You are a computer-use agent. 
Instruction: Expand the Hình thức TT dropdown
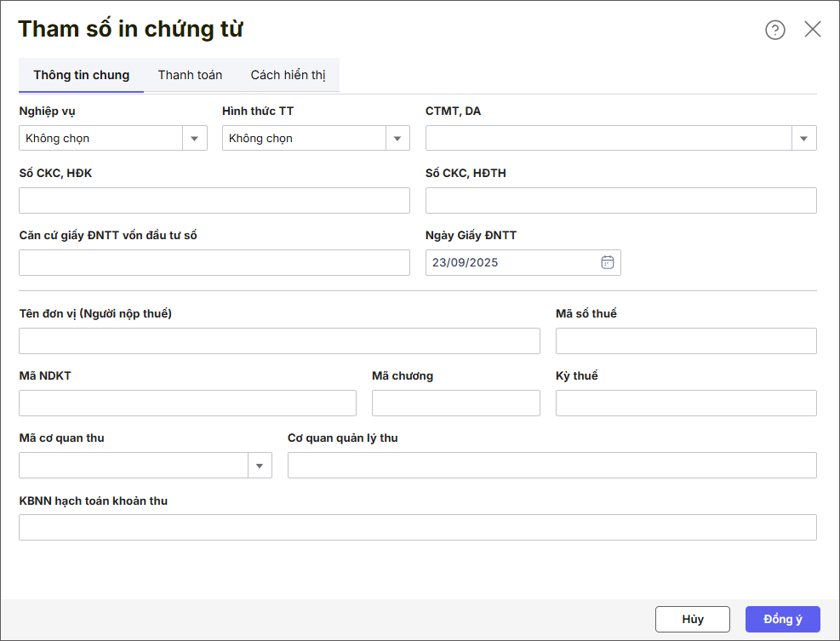coord(397,138)
